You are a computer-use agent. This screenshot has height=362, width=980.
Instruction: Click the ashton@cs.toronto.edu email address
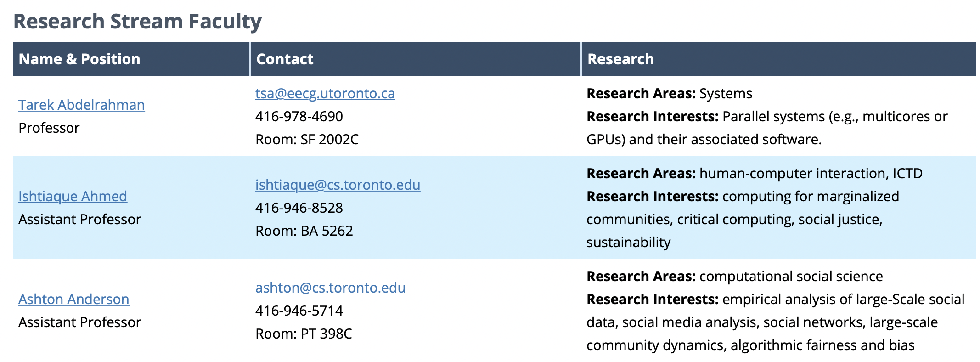[330, 288]
